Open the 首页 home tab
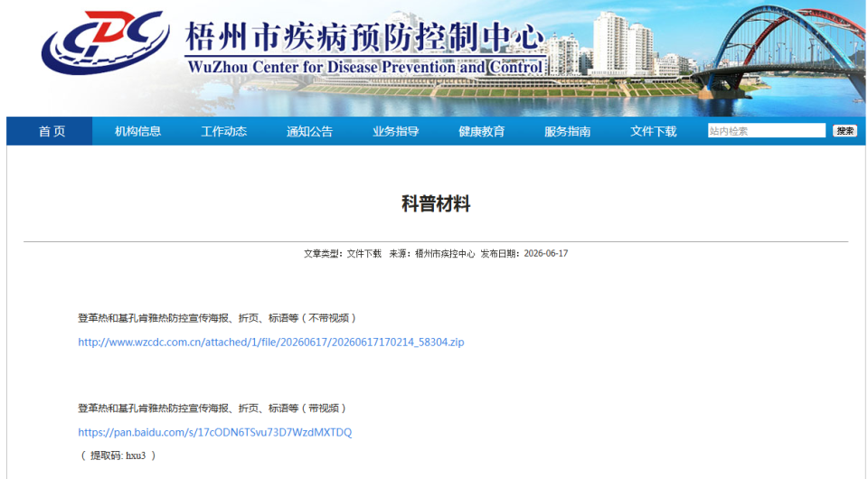The height and width of the screenshot is (479, 868). click(50, 131)
